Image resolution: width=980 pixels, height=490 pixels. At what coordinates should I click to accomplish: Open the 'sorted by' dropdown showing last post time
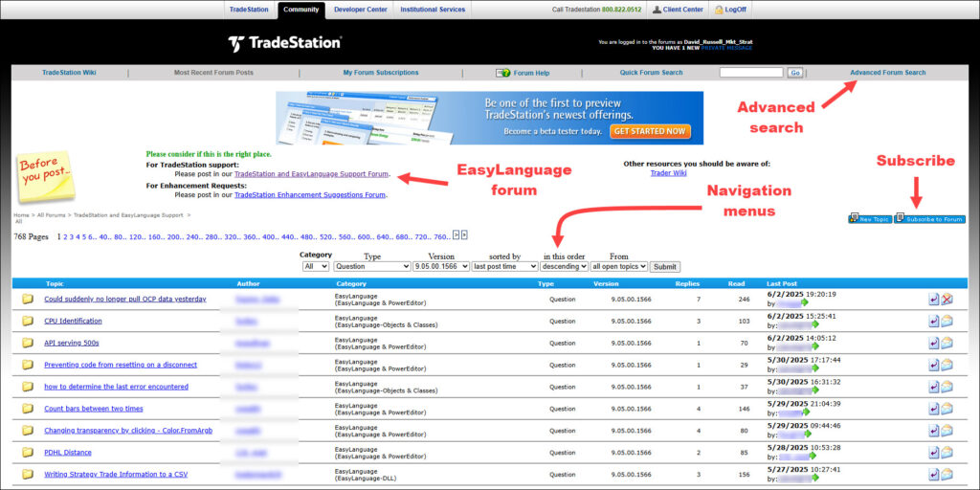coord(505,266)
